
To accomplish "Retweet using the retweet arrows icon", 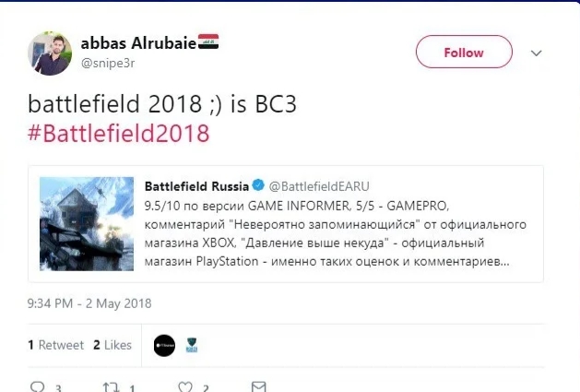I will click(x=111, y=386).
